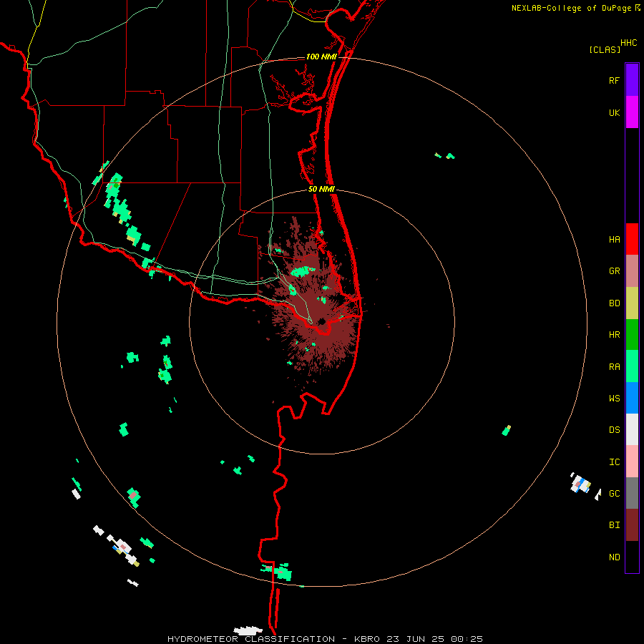
Task: Click the "GR" legend label
Action: pyautogui.click(x=614, y=271)
